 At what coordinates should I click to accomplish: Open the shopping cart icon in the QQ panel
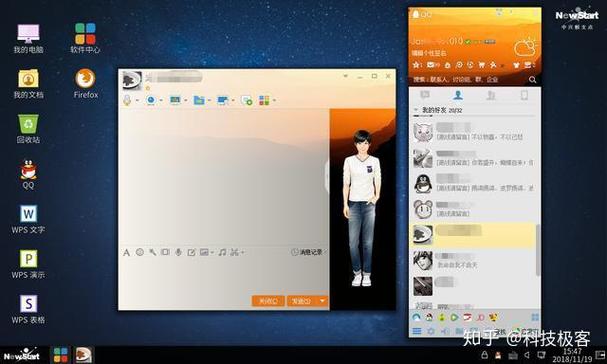[x=482, y=65]
